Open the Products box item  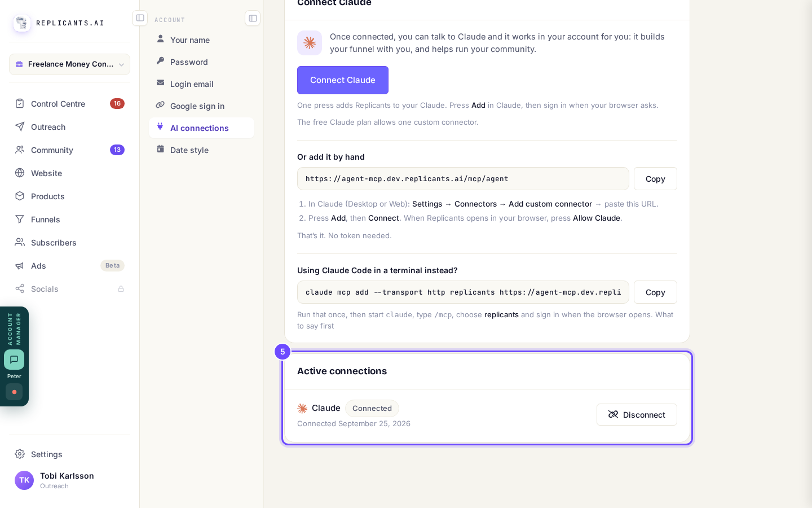(69, 196)
